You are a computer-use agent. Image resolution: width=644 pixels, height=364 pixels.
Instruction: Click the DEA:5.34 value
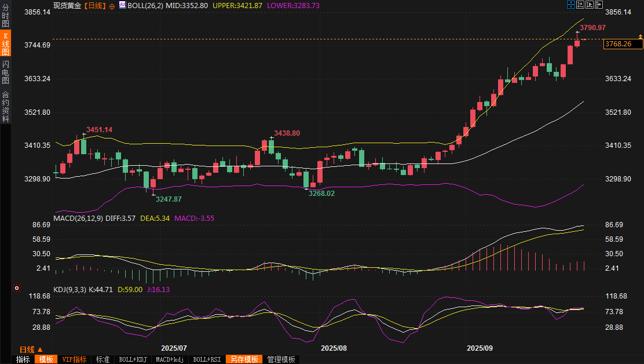155,218
